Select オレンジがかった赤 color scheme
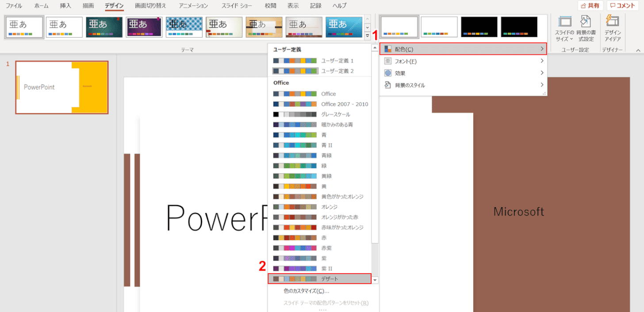Screen dimensions: 644x312 [320, 217]
